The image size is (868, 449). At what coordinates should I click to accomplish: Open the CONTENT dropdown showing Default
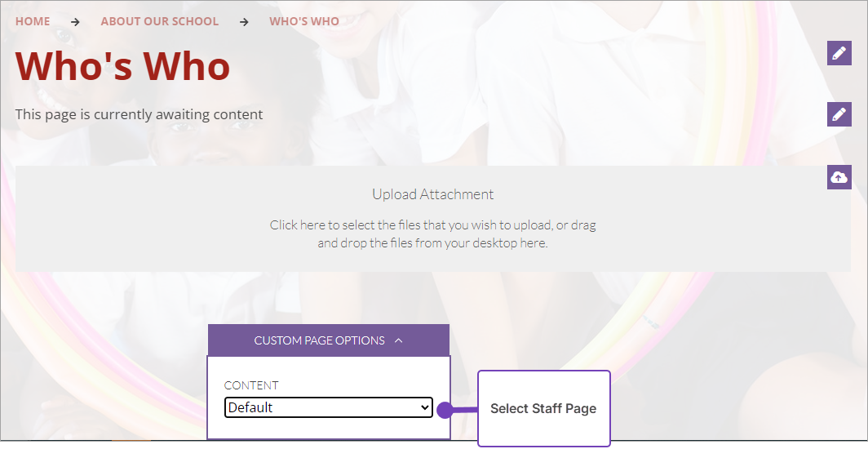pos(328,407)
